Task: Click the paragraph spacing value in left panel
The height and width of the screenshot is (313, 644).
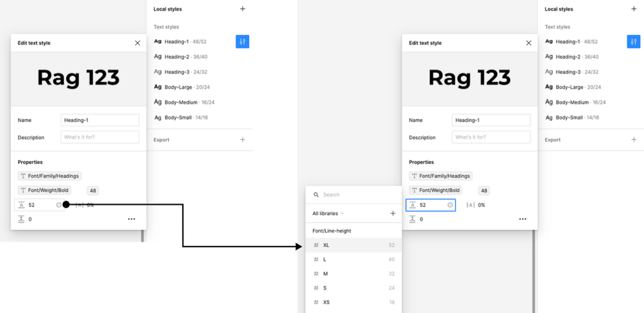Action: [x=30, y=220]
